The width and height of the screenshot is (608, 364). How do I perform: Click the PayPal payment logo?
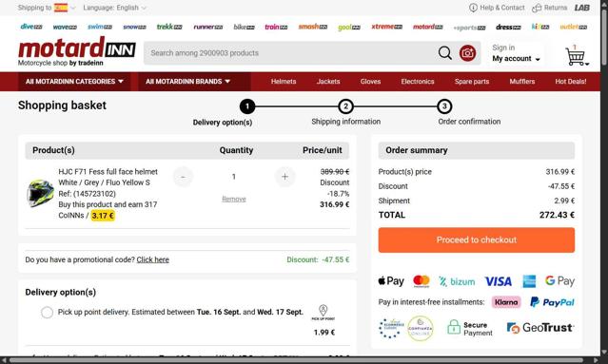552,302
